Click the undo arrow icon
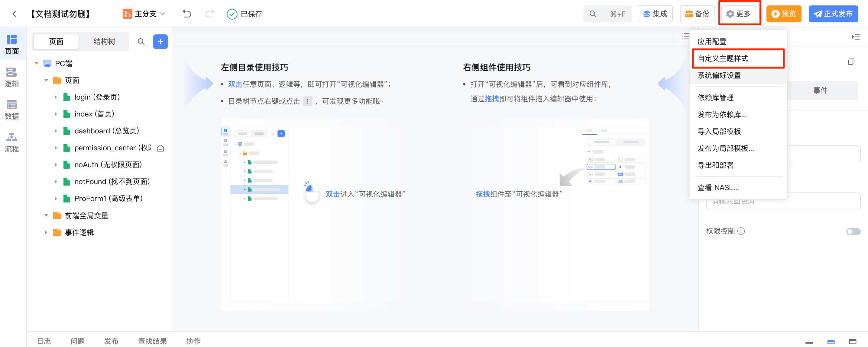 (187, 14)
